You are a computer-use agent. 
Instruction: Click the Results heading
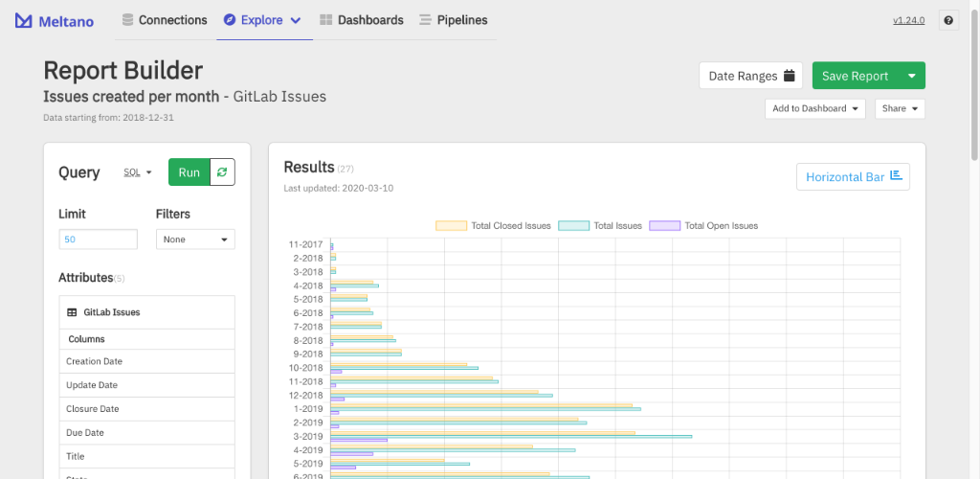[x=309, y=167]
